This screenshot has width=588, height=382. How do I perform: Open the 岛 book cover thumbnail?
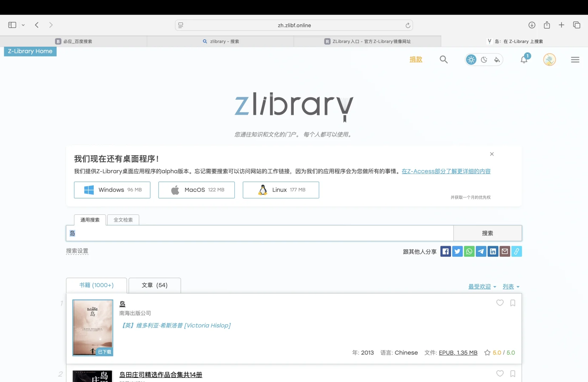point(93,328)
